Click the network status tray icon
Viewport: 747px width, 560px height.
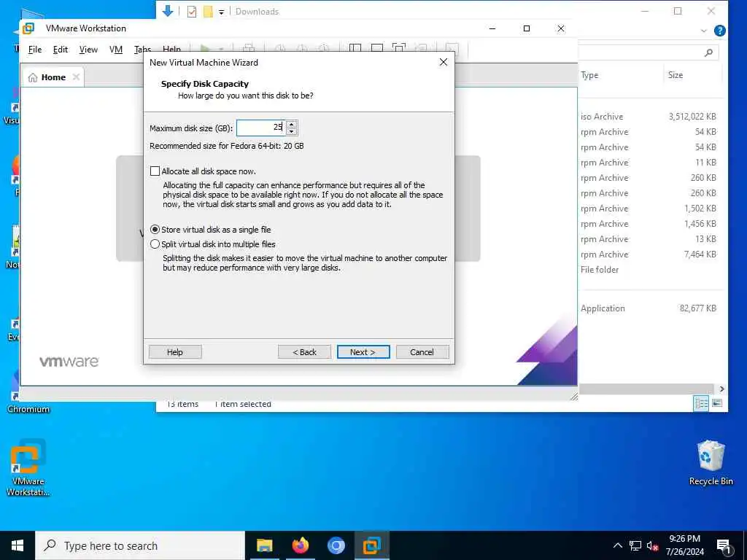click(635, 545)
